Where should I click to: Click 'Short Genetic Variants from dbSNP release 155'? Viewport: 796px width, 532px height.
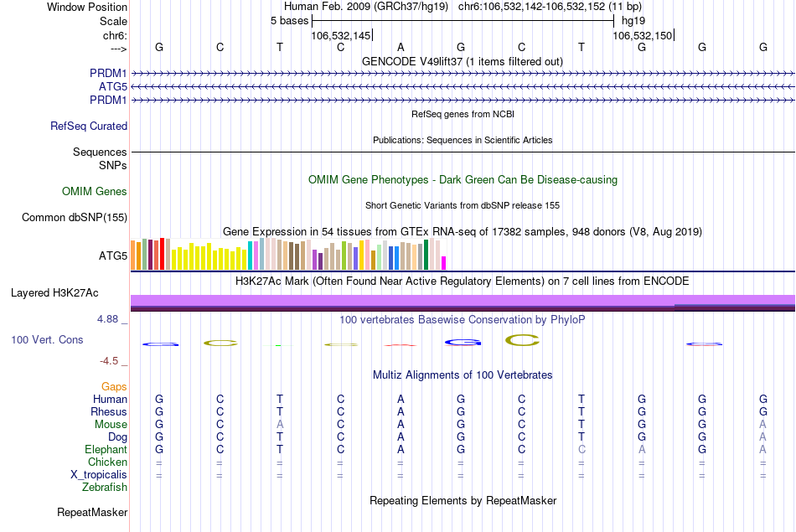click(463, 205)
